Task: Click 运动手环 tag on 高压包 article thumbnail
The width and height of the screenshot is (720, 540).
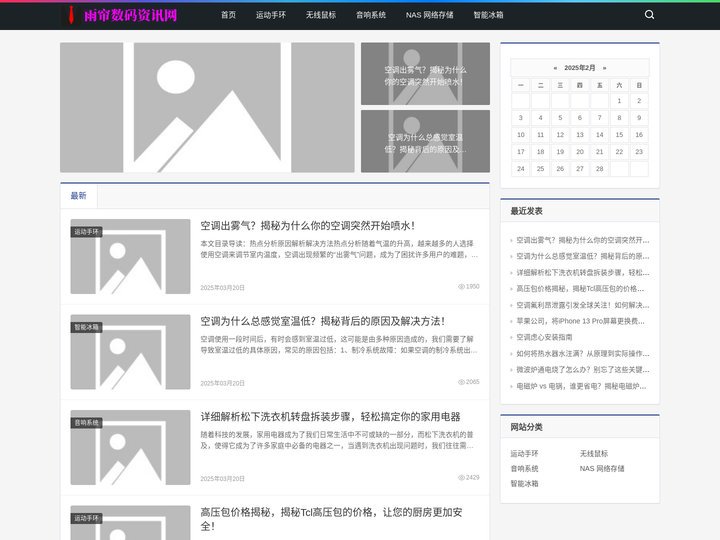Action: click(x=86, y=518)
